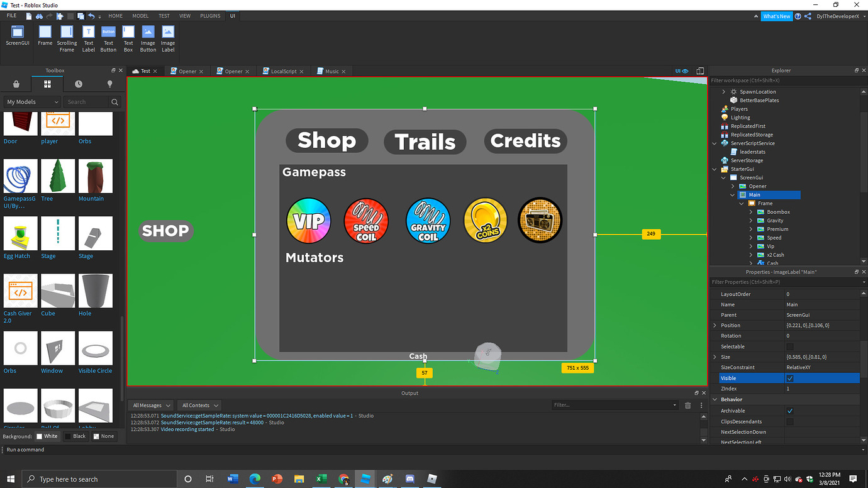Open the My Models dropdown in the Toolbox
This screenshot has height=488, width=868.
(31, 101)
